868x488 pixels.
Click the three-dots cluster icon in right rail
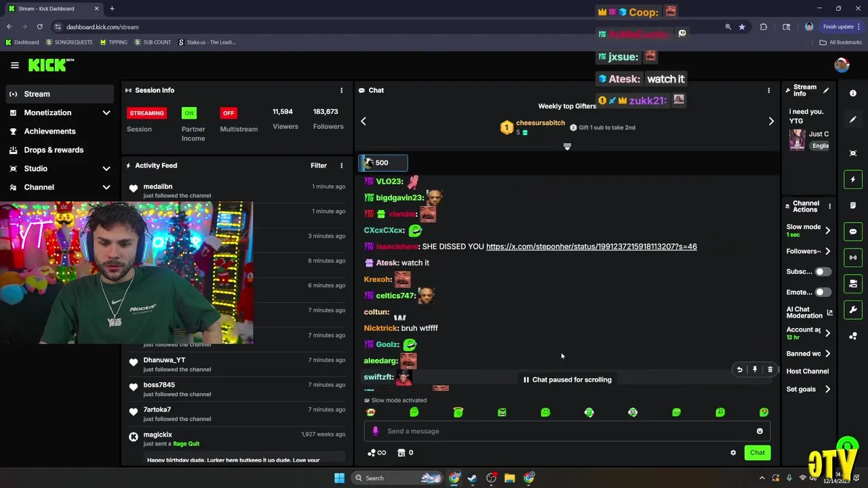[x=853, y=335]
